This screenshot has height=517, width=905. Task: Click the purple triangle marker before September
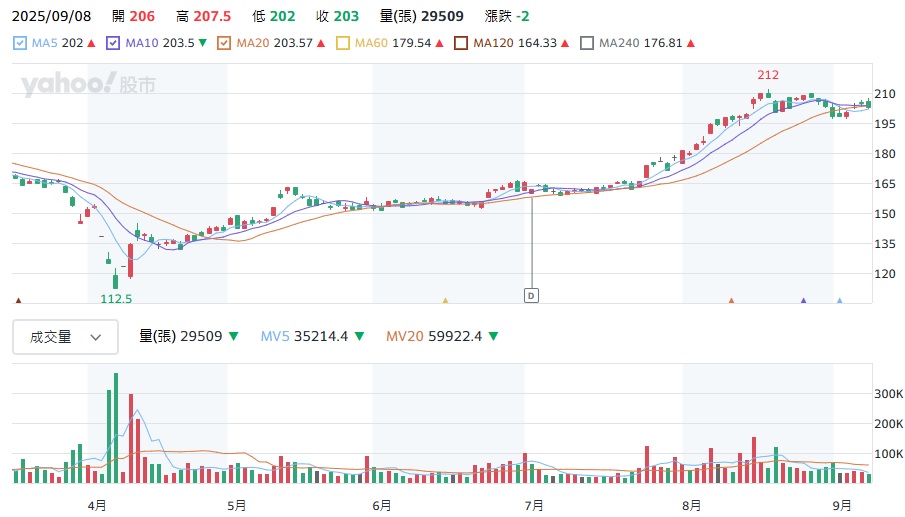(x=803, y=299)
